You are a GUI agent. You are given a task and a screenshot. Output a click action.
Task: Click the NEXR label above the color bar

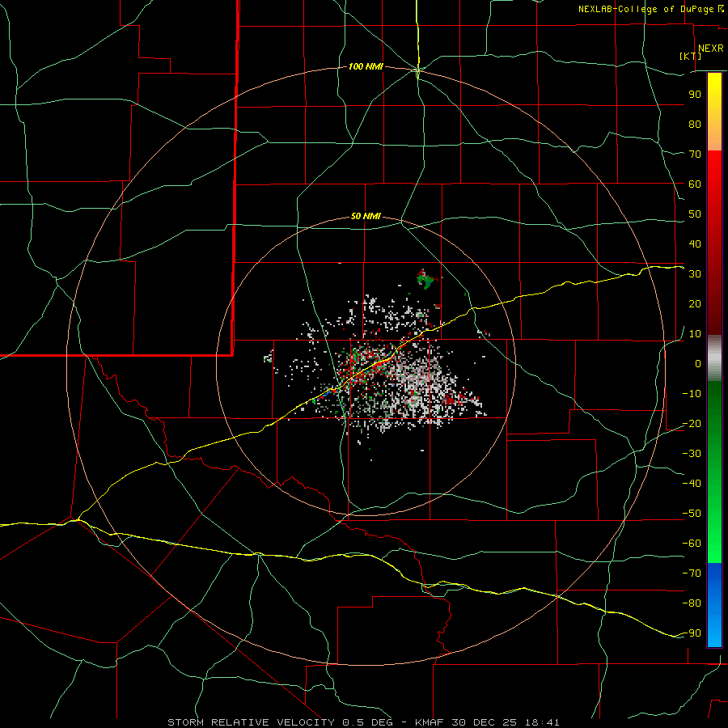click(711, 49)
